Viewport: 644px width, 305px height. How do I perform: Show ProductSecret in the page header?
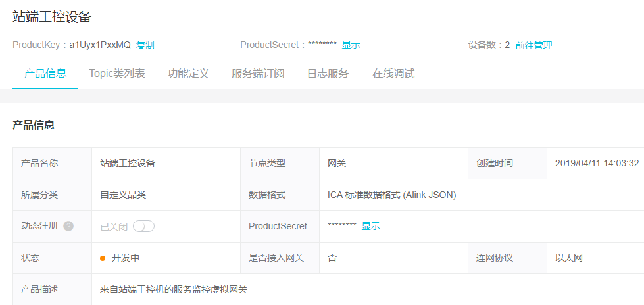[351, 45]
